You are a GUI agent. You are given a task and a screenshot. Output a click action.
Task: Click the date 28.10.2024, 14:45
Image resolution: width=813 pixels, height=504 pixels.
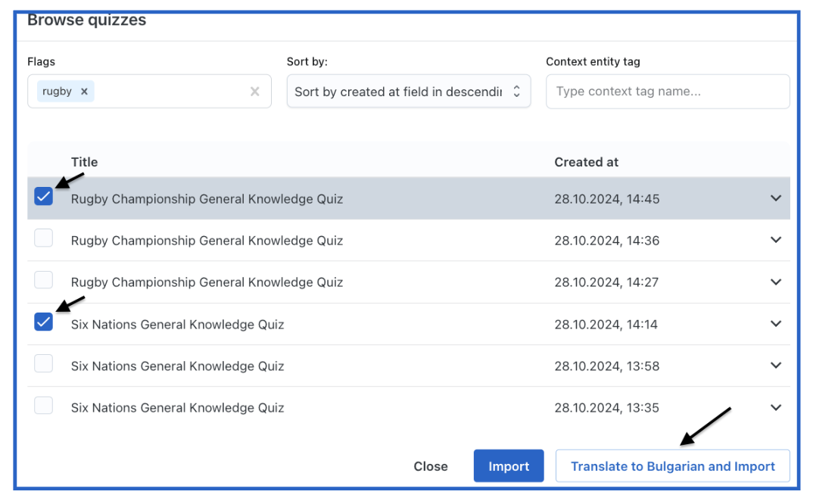606,199
